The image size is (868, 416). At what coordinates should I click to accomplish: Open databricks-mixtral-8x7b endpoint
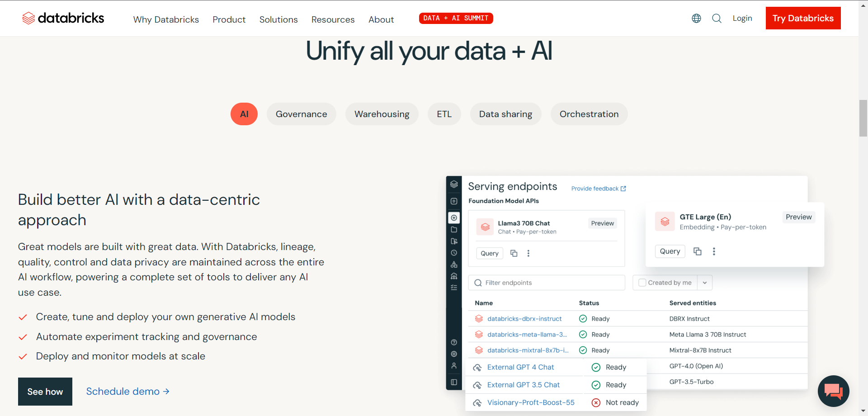[528, 350]
